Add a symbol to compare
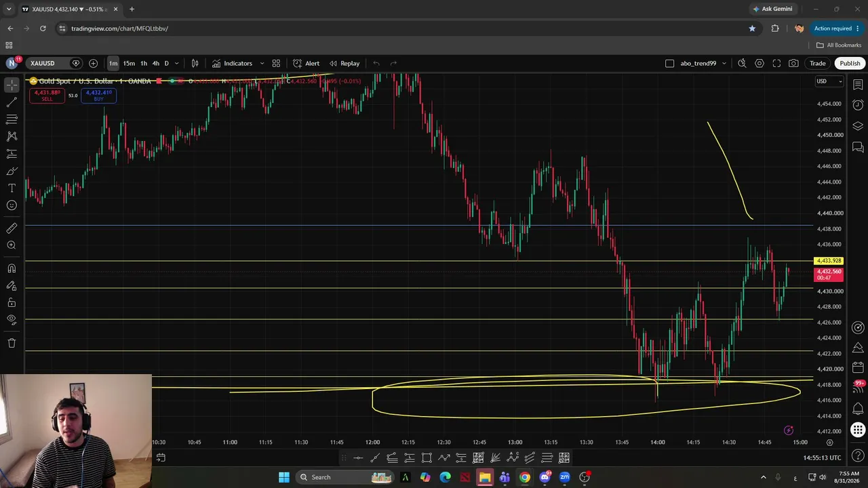 point(93,63)
